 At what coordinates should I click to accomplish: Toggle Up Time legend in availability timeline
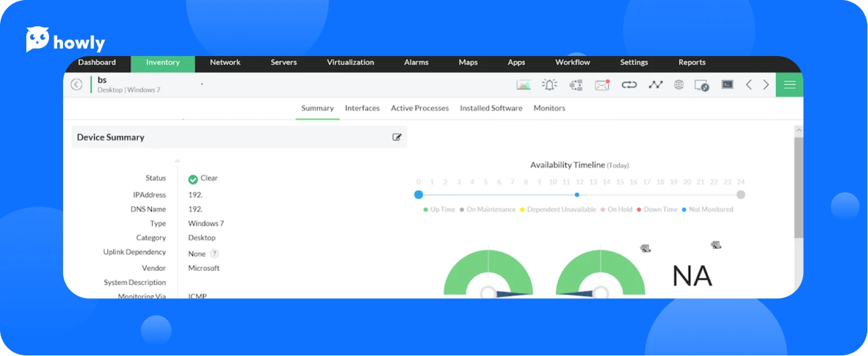coord(439,209)
